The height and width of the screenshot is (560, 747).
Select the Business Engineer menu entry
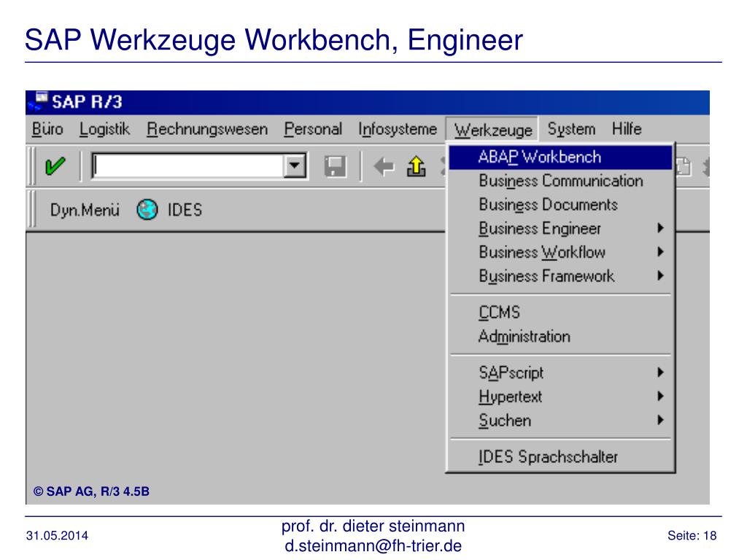(x=560, y=228)
